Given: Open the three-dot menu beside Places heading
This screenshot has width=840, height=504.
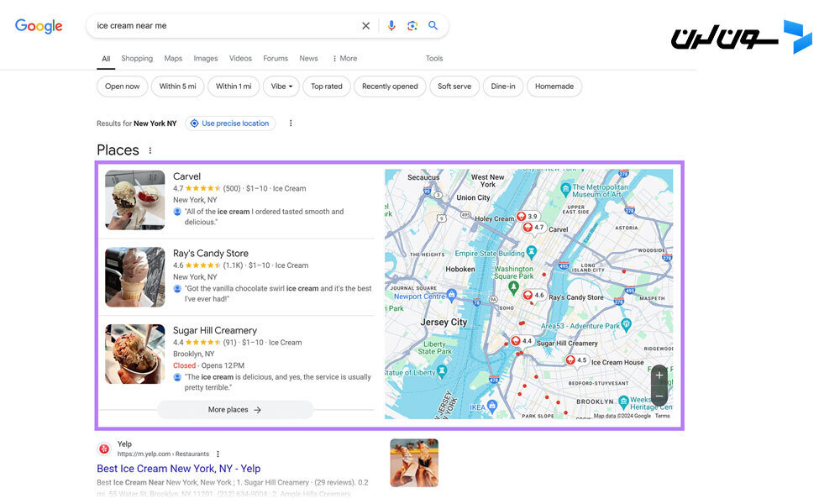Looking at the screenshot, I should [150, 150].
